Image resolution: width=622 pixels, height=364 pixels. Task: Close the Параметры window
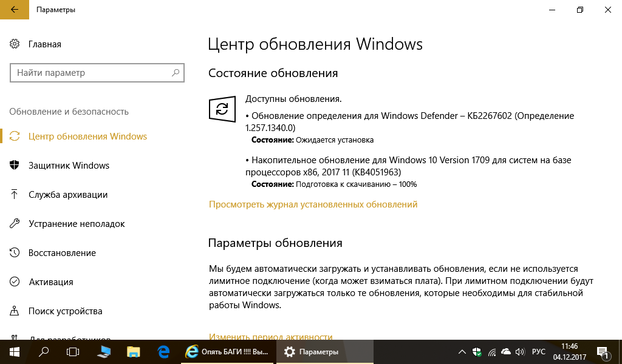click(607, 10)
